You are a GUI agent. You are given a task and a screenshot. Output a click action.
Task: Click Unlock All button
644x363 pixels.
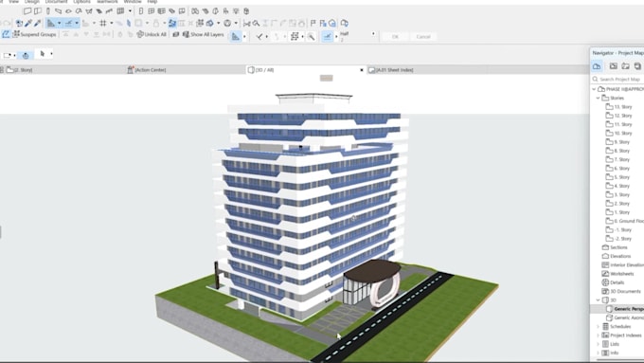pos(152,34)
